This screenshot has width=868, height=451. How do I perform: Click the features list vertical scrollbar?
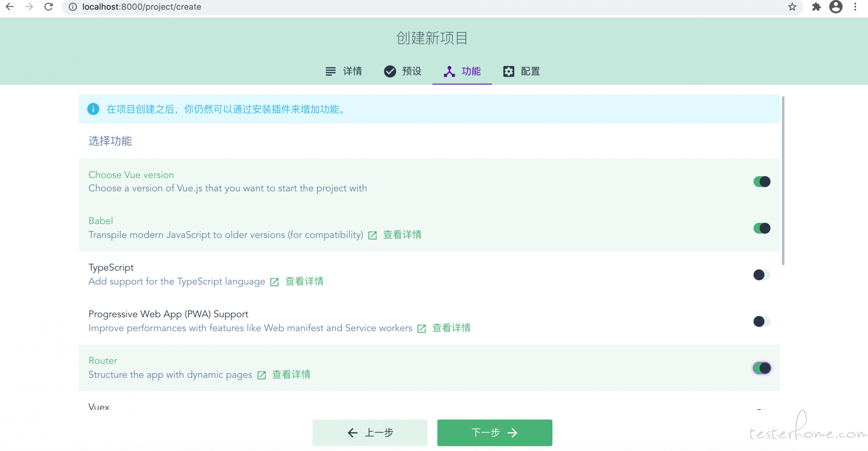783,181
